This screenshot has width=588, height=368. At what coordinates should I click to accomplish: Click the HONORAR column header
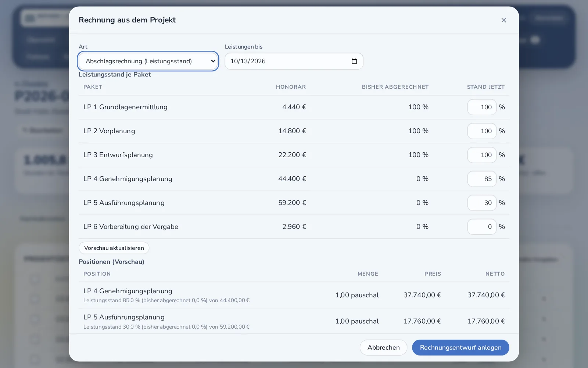click(291, 87)
